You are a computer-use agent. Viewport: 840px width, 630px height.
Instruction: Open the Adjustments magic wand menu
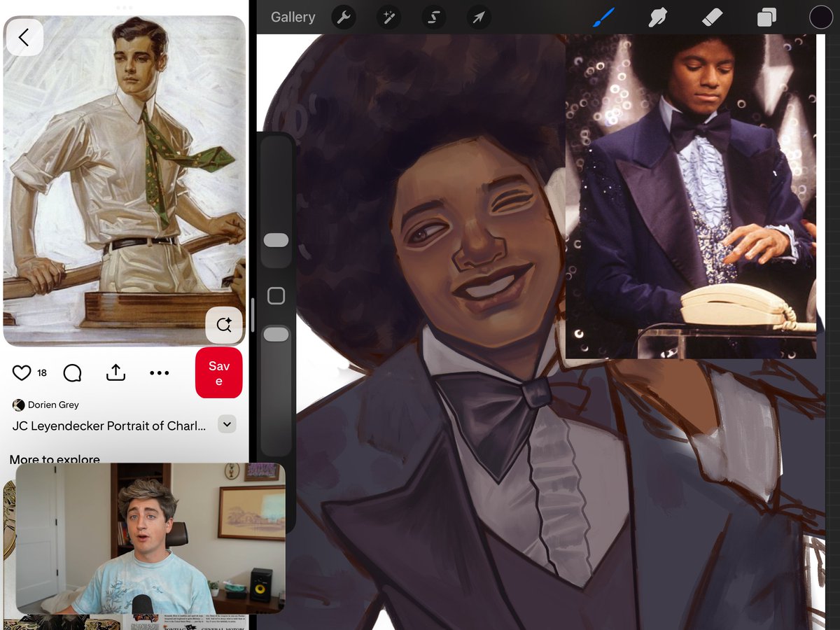tap(388, 17)
